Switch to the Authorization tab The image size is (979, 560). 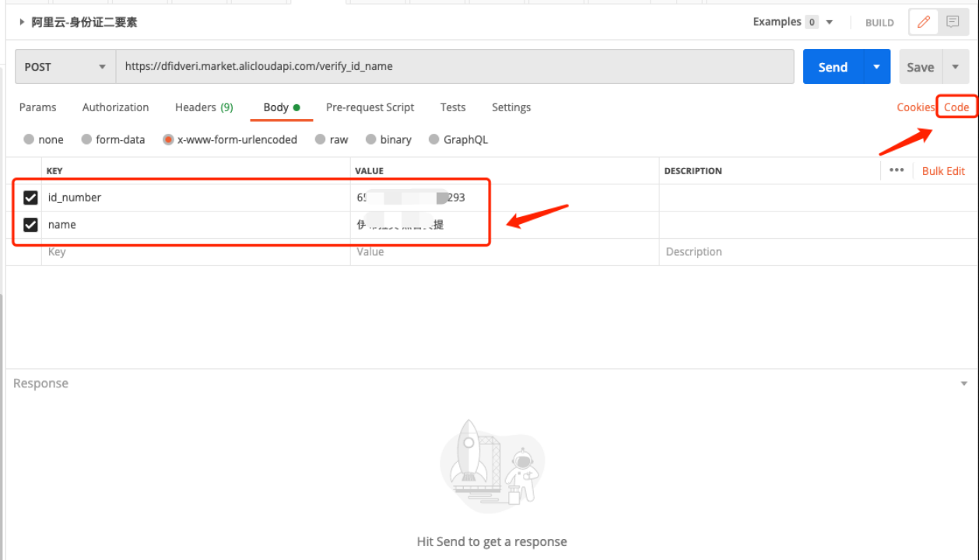coord(115,107)
